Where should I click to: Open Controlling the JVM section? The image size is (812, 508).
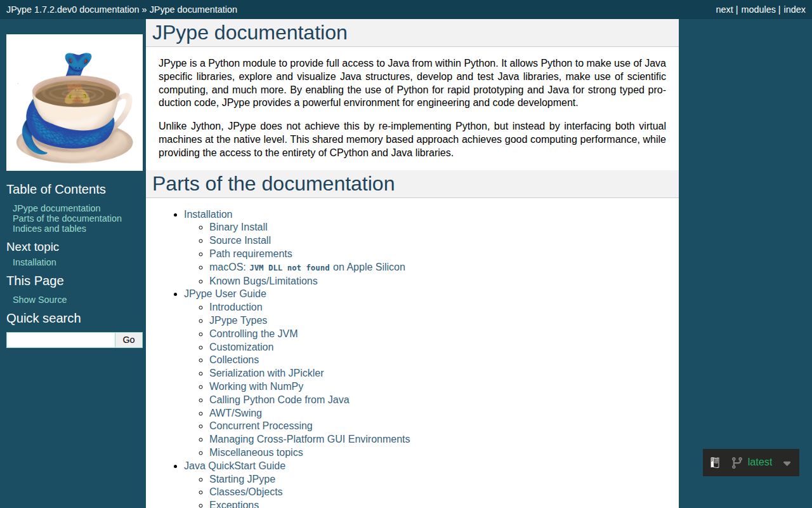pos(253,334)
